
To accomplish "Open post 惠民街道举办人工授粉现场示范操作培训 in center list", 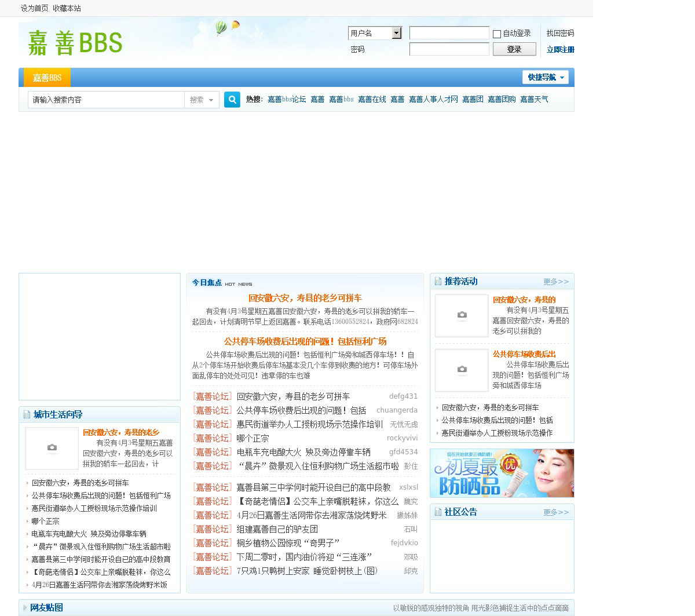I will [309, 424].
